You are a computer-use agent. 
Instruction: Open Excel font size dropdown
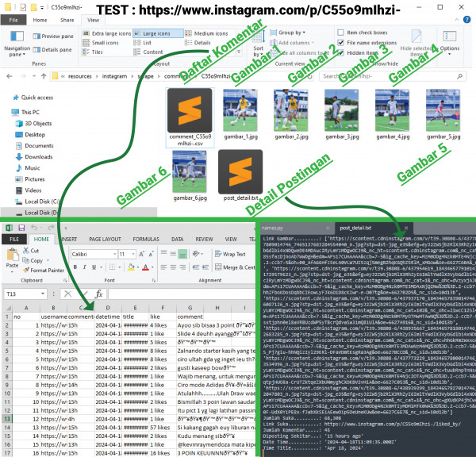(x=133, y=254)
